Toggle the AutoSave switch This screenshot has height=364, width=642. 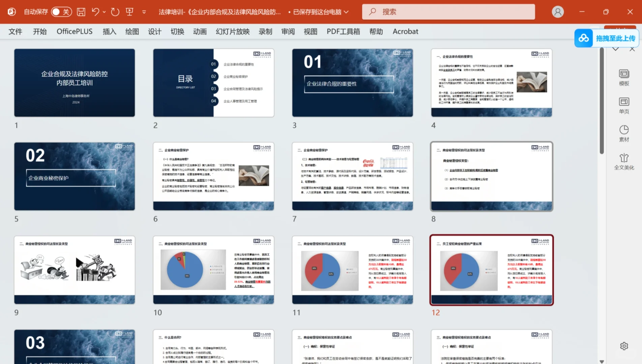tap(61, 12)
